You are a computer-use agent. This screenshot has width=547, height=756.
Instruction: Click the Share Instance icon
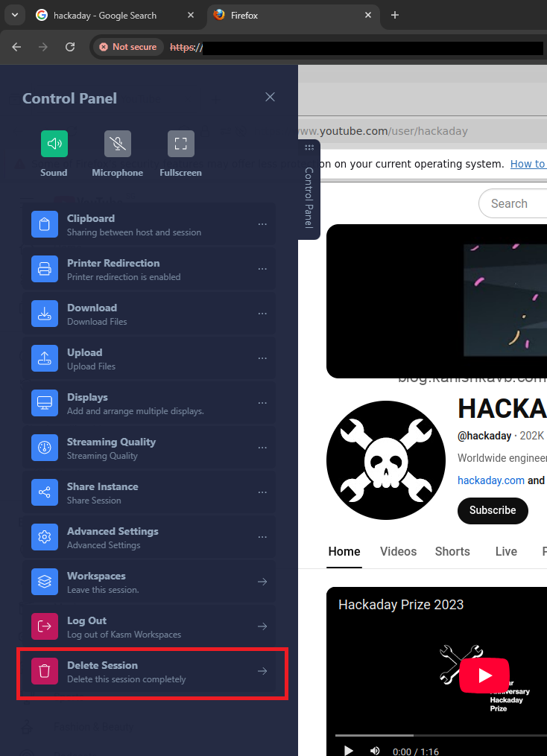pyautogui.click(x=45, y=492)
